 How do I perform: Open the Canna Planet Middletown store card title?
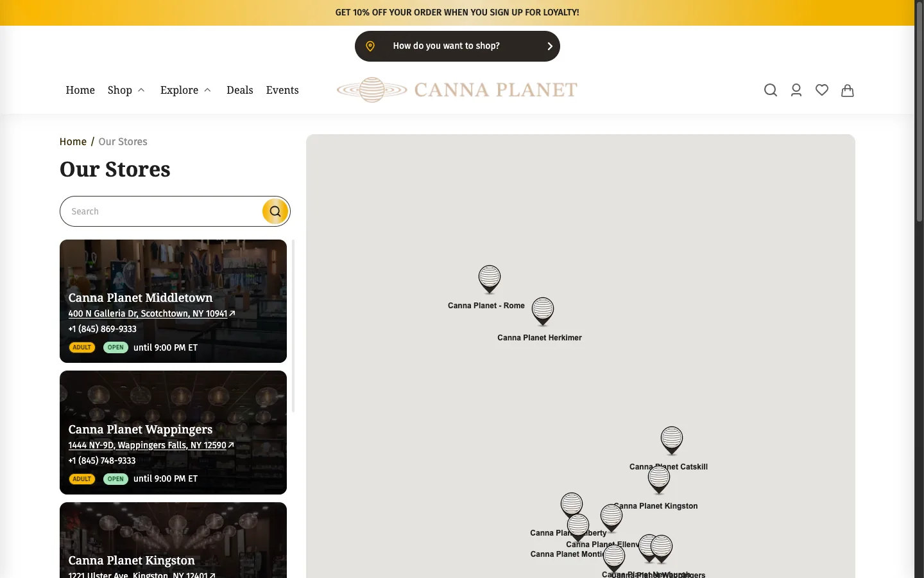[x=141, y=298]
